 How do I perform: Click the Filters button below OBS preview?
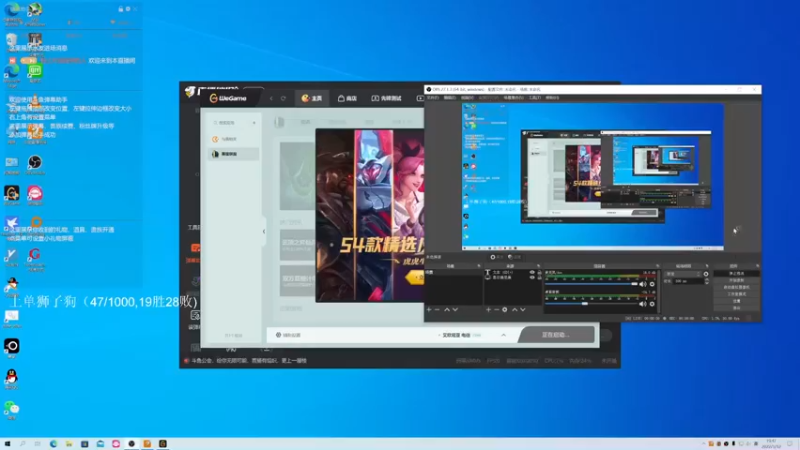(x=514, y=257)
